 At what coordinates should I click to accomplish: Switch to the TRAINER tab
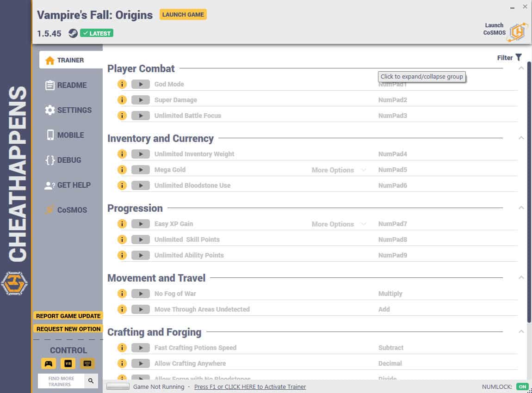(71, 60)
